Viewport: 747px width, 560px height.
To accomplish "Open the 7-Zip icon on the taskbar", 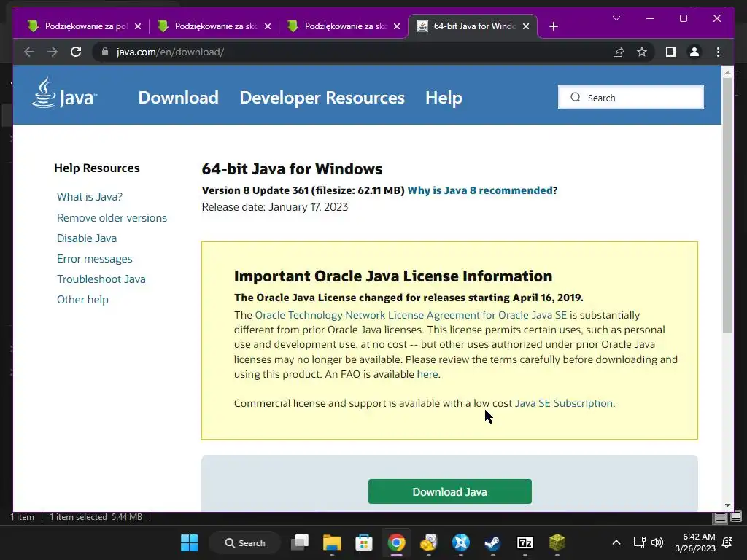I will click(x=525, y=542).
